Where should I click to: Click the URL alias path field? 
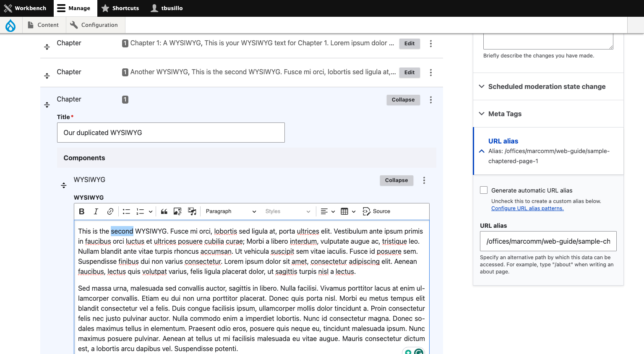pos(548,241)
